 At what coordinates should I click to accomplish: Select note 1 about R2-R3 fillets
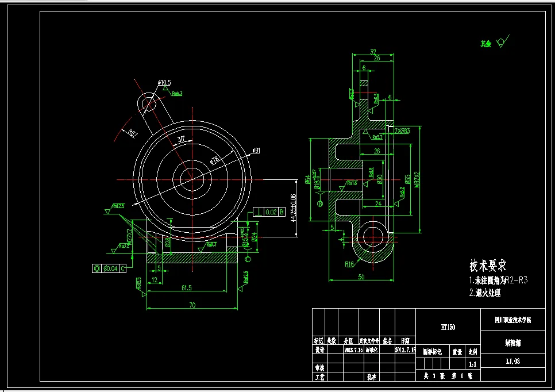[498, 280]
